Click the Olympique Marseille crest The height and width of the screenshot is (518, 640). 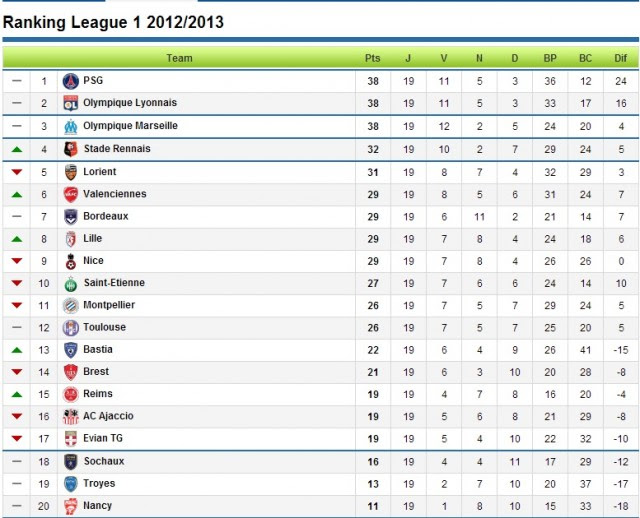[x=71, y=127]
